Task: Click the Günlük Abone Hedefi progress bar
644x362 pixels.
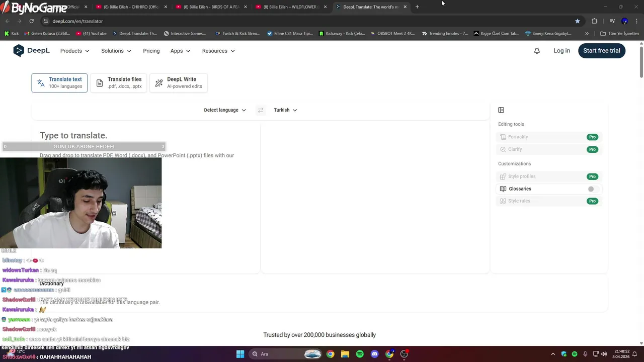Action: (84, 147)
